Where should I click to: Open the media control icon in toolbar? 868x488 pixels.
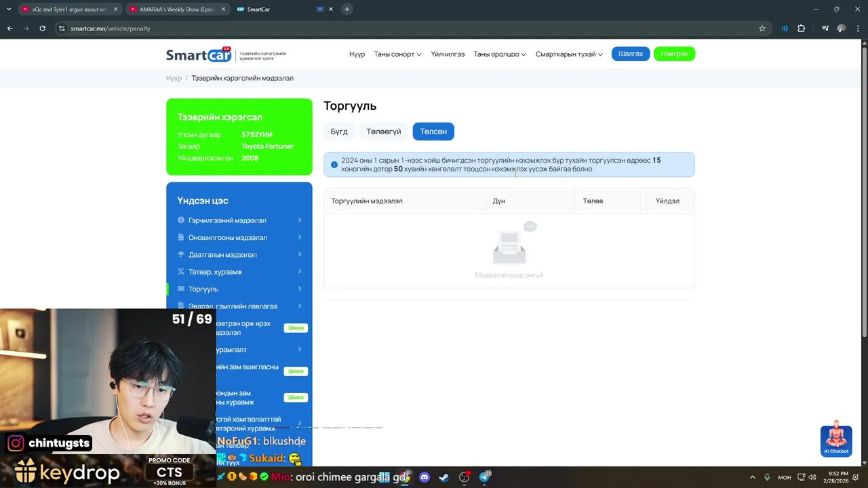tap(825, 28)
